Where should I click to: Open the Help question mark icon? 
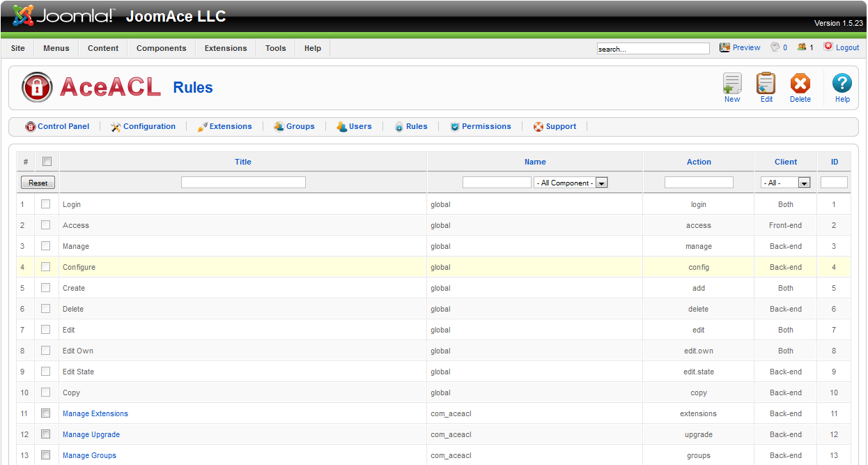[x=842, y=83]
